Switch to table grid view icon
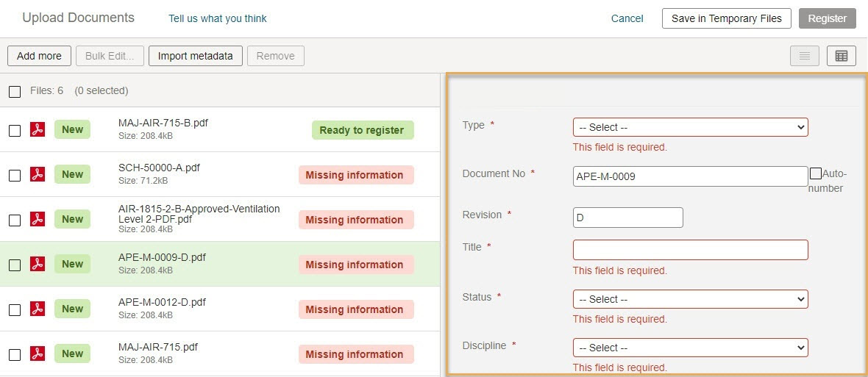This screenshot has height=377, width=868. [842, 56]
